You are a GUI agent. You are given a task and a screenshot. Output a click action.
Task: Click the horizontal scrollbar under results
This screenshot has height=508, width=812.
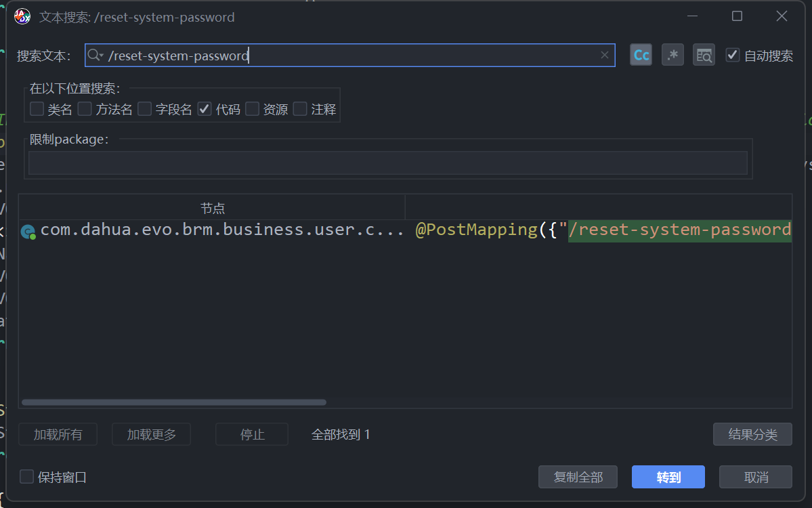174,402
